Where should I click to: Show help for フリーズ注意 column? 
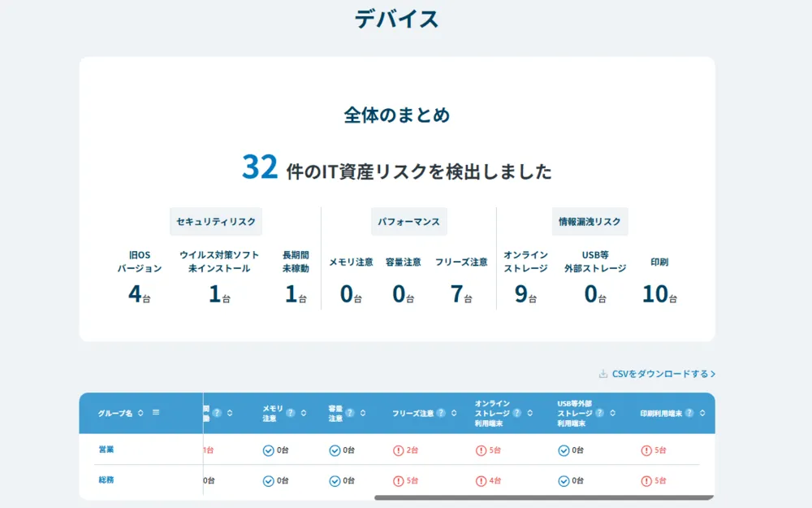tap(441, 413)
